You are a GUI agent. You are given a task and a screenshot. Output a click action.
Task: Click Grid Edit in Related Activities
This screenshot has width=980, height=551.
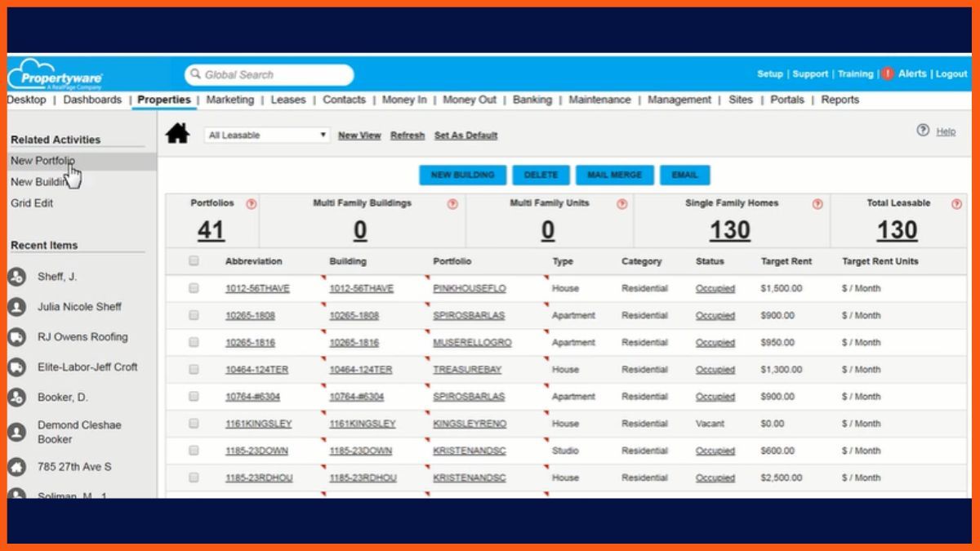(32, 203)
